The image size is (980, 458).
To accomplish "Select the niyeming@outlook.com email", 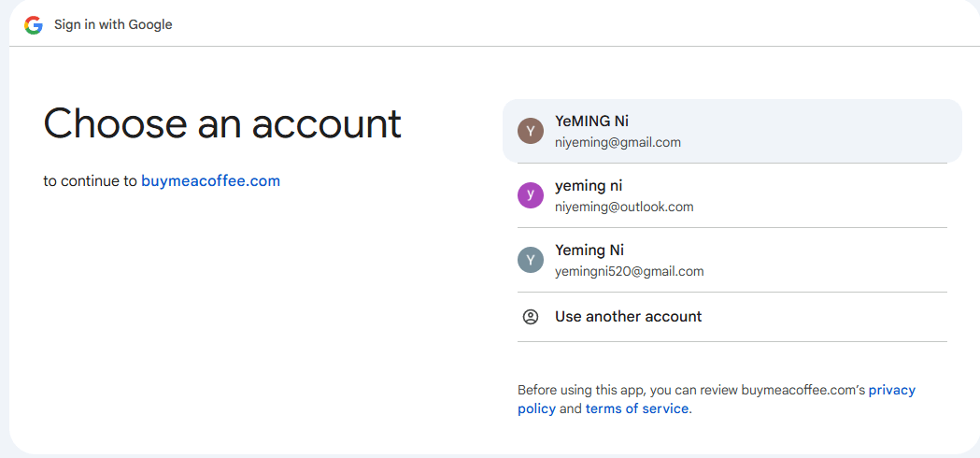I will click(624, 207).
